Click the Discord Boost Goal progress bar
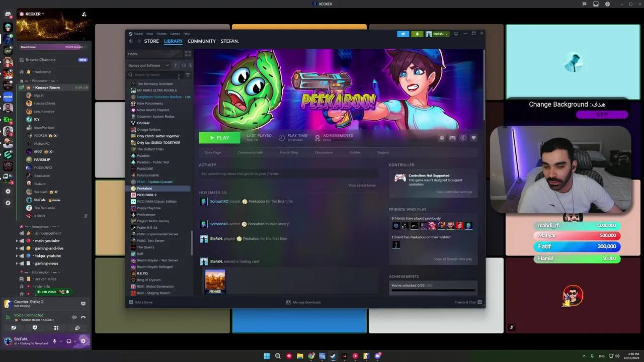This screenshot has width=644, height=362. point(54,47)
